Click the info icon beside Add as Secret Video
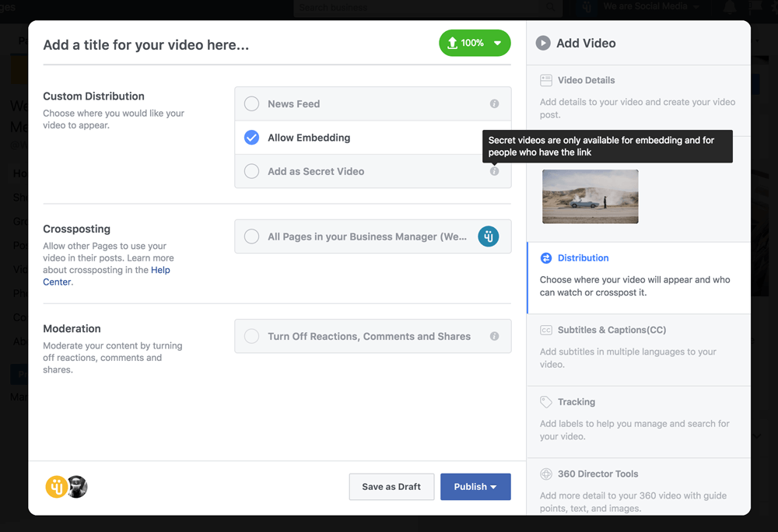778x532 pixels. pyautogui.click(x=494, y=171)
